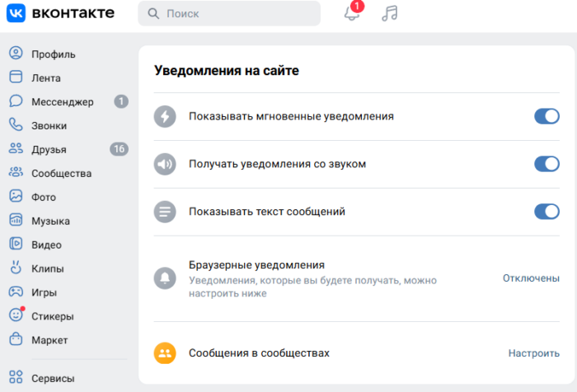
Task: Click the Сообщения в сообществах label
Action: (259, 353)
